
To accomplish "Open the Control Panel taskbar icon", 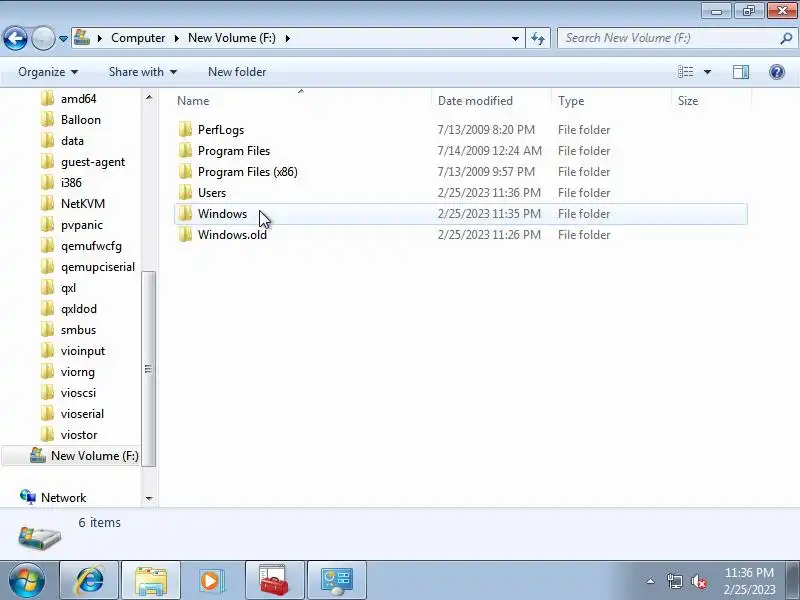I will (x=337, y=581).
